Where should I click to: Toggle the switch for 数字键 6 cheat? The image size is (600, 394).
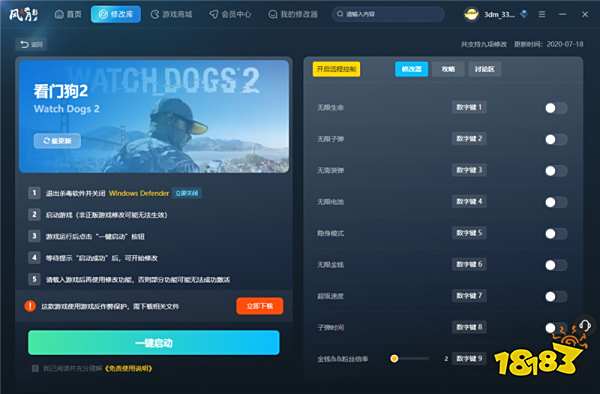[x=556, y=265]
